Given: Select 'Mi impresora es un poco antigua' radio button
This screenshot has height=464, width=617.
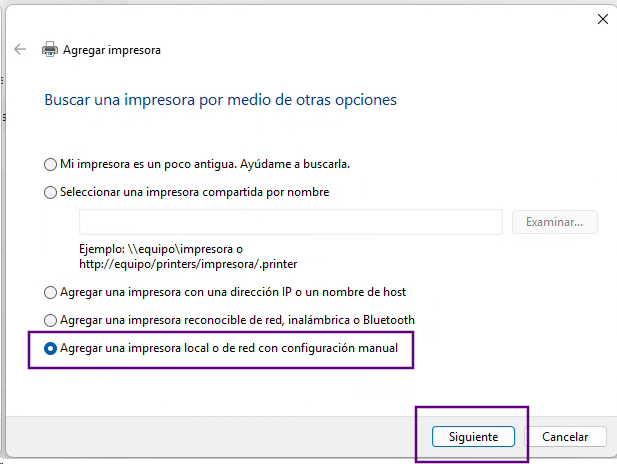Looking at the screenshot, I should 51,163.
